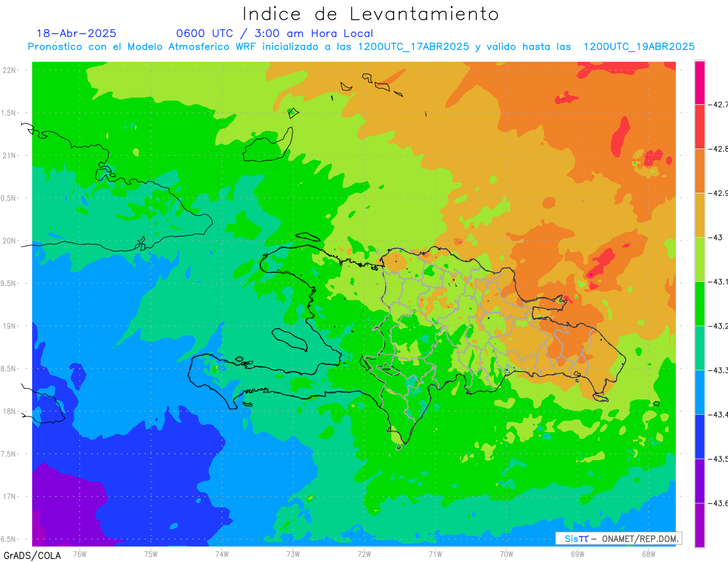The height and width of the screenshot is (562, 728).
Task: Click the 75W longitude label
Action: click(x=150, y=554)
